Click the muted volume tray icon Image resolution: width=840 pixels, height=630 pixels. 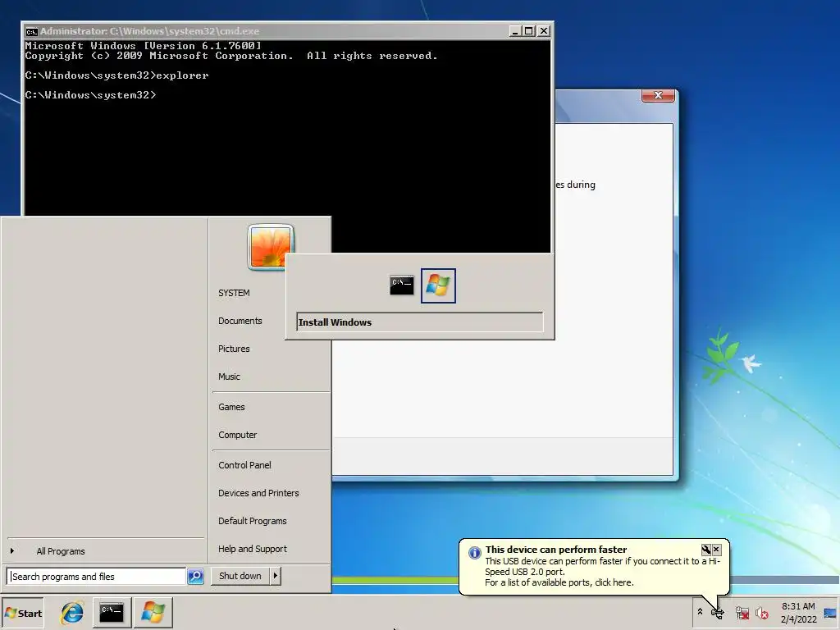click(x=762, y=613)
